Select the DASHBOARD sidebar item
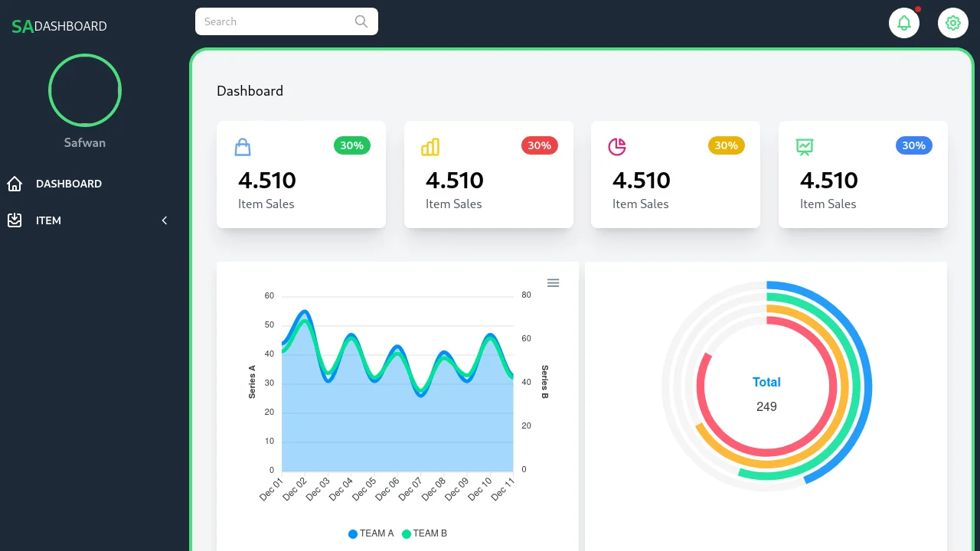The image size is (980, 551). tap(69, 184)
